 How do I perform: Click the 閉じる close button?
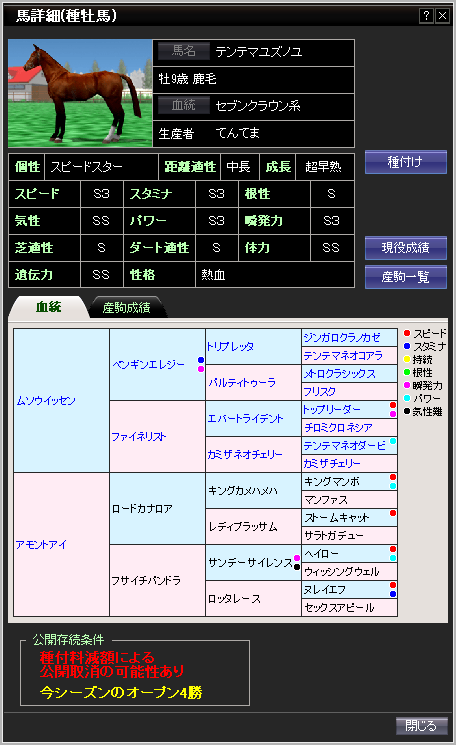[422, 726]
